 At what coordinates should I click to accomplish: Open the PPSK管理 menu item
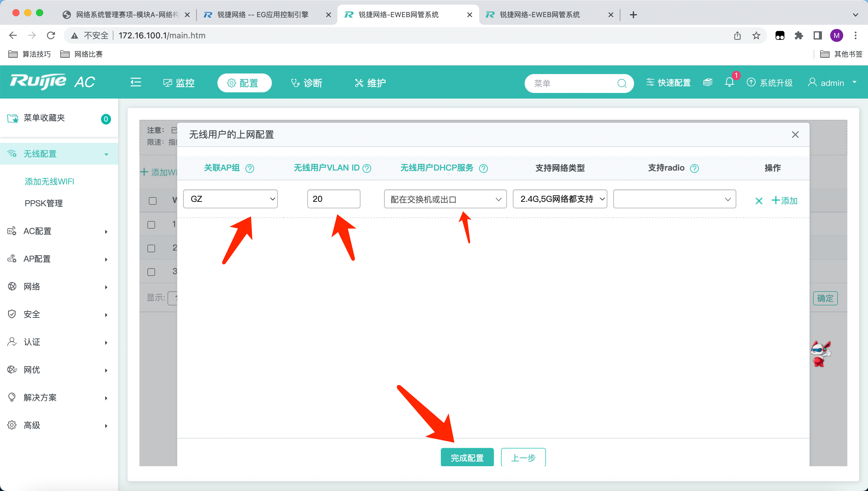44,203
